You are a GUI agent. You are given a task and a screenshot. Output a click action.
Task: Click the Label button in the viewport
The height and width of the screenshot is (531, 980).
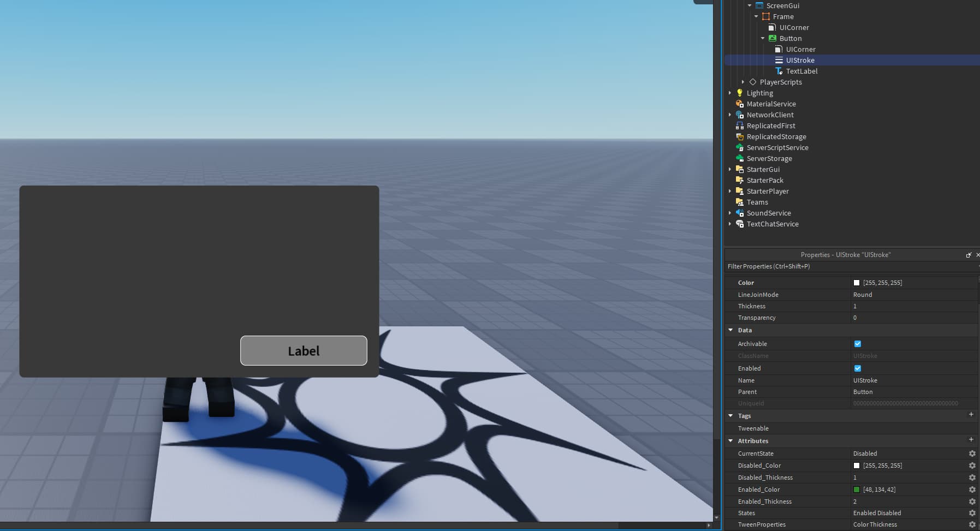304,350
